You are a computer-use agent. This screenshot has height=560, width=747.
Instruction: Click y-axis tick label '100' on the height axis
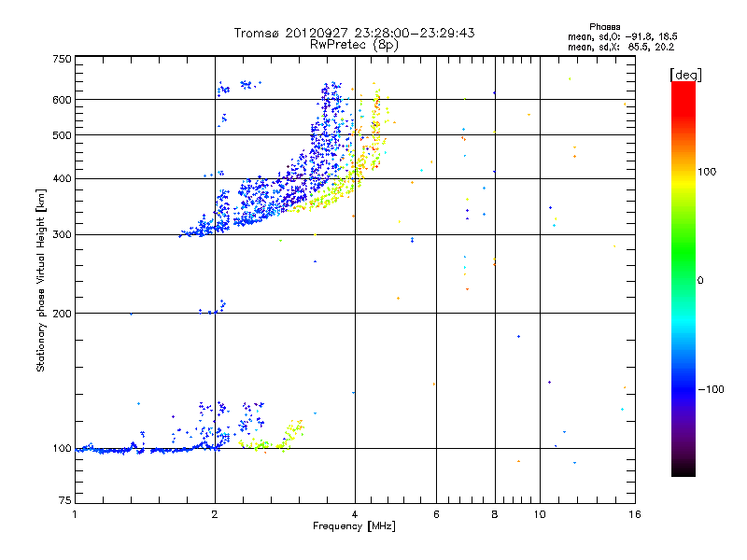(62, 449)
